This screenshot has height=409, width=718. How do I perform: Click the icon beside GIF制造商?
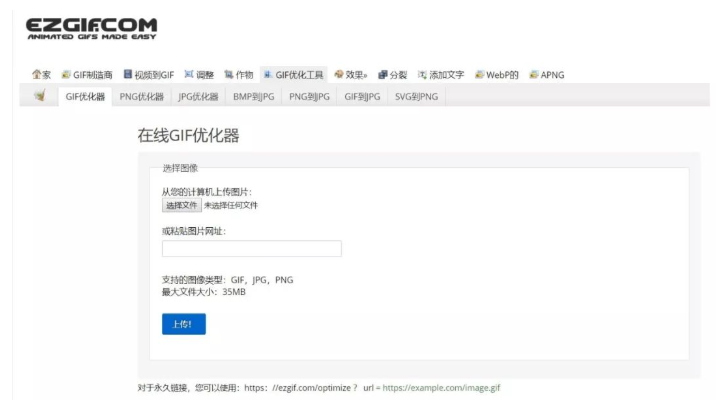point(66,74)
